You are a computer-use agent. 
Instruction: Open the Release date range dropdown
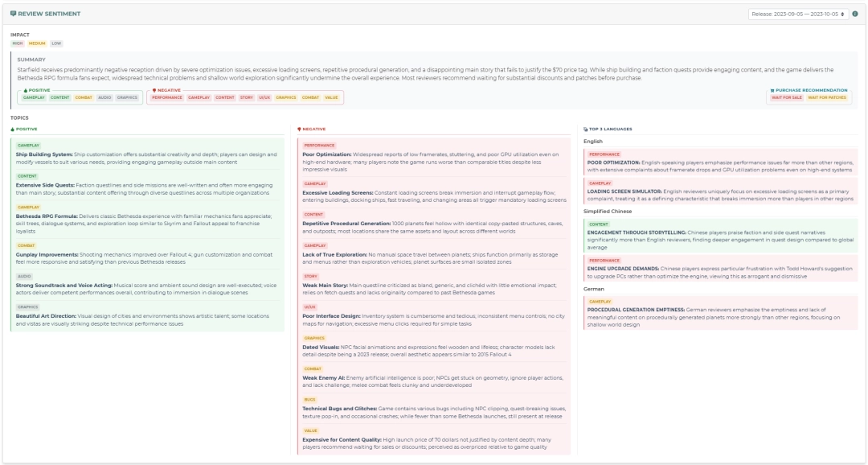[797, 14]
